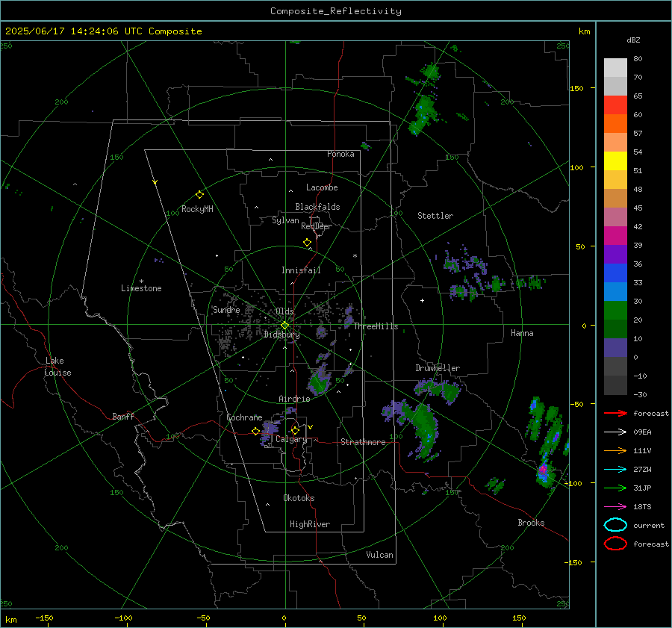Click the Airdrie city label
Image resolution: width=672 pixels, height=628 pixels.
pyautogui.click(x=294, y=399)
